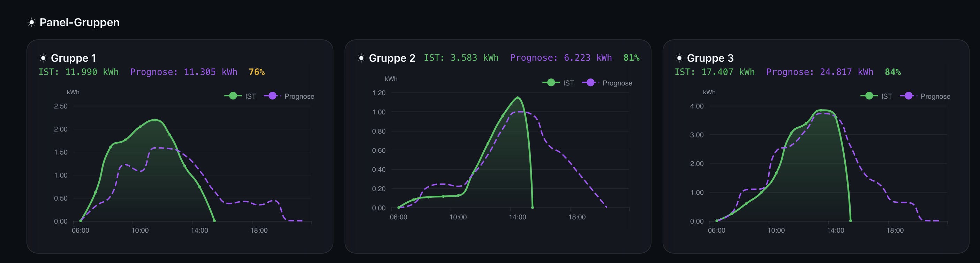Click the 4.00 y-axis label in Gruppe 3
Viewport: 980px width, 263px height.
(x=697, y=106)
